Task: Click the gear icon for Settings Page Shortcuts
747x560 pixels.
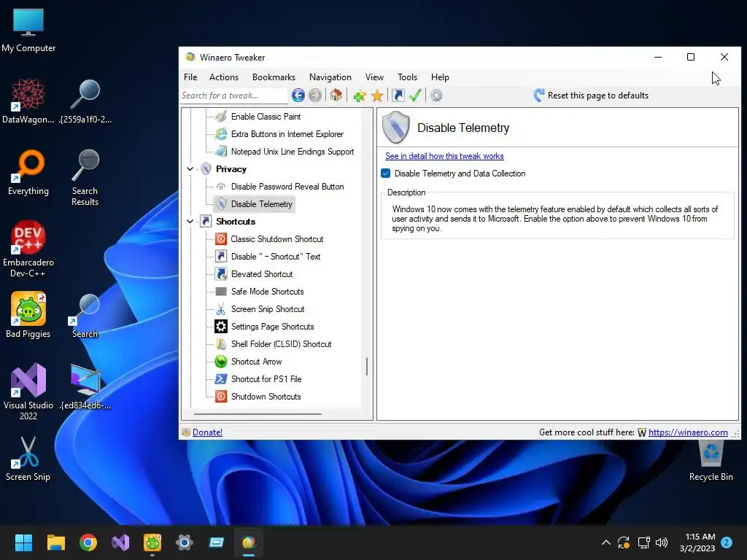Action: click(x=220, y=326)
